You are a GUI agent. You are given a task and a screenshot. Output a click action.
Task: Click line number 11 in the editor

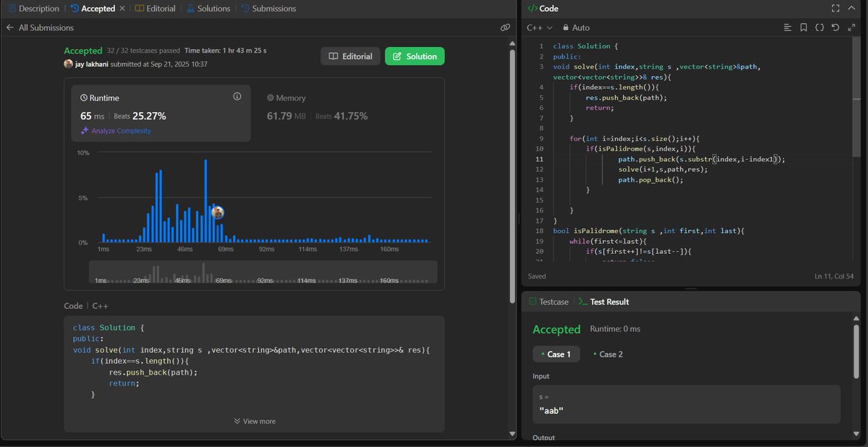[x=540, y=159]
